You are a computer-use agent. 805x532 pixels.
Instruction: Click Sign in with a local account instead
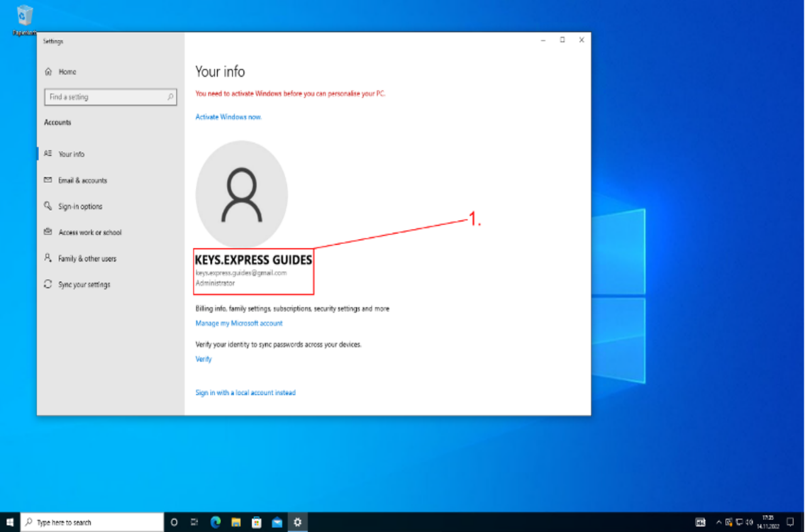[245, 393]
